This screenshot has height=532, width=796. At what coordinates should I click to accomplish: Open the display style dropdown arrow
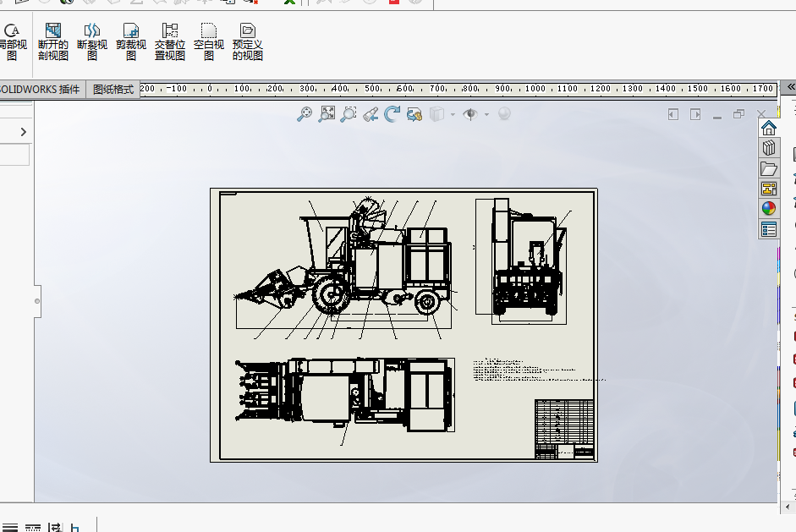click(453, 115)
